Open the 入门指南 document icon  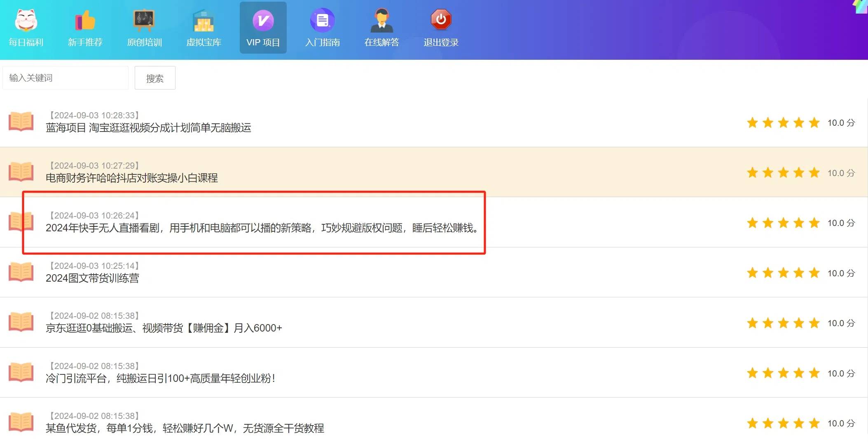pos(322,20)
